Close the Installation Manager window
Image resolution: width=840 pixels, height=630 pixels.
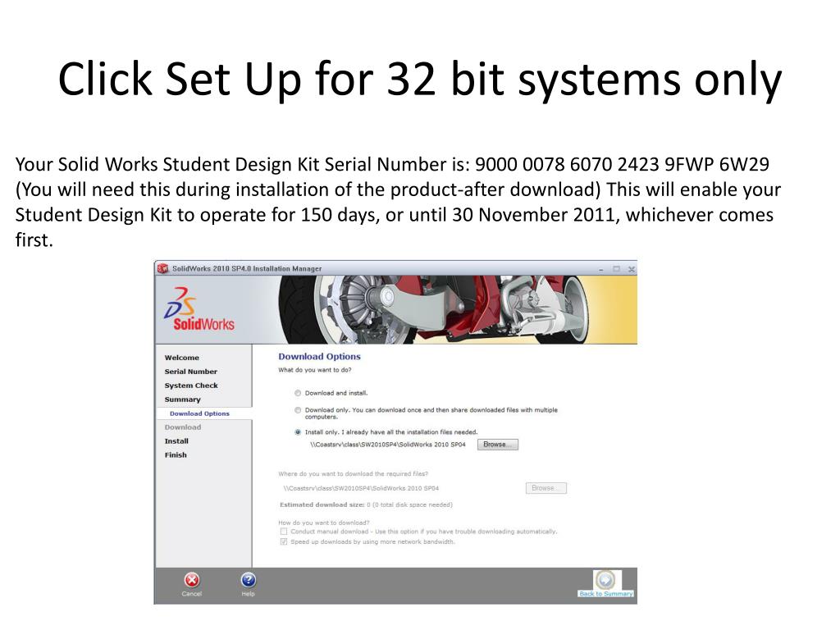[x=632, y=269]
